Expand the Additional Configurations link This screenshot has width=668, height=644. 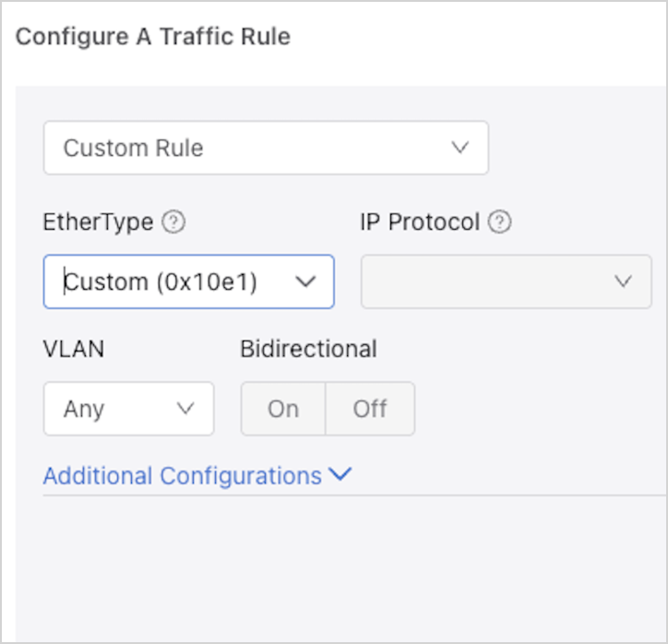tap(183, 476)
